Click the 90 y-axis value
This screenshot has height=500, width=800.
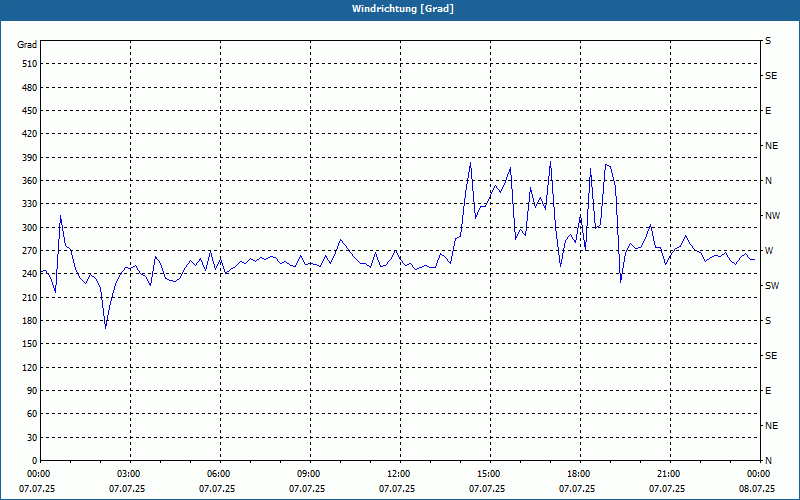point(32,391)
